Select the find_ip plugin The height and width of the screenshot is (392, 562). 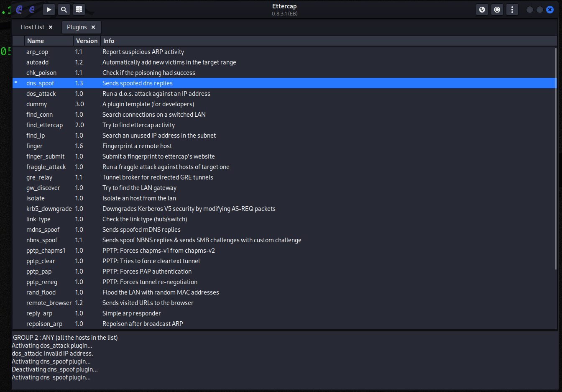pos(284,136)
